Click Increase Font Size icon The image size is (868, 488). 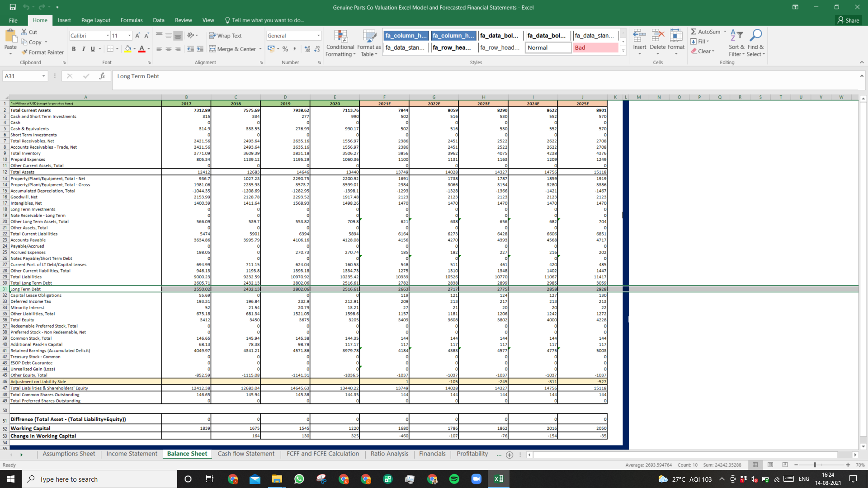[137, 36]
